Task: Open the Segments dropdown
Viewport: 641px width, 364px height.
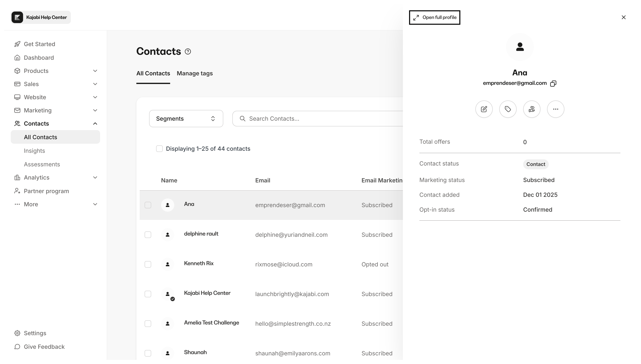Action: 186,119
